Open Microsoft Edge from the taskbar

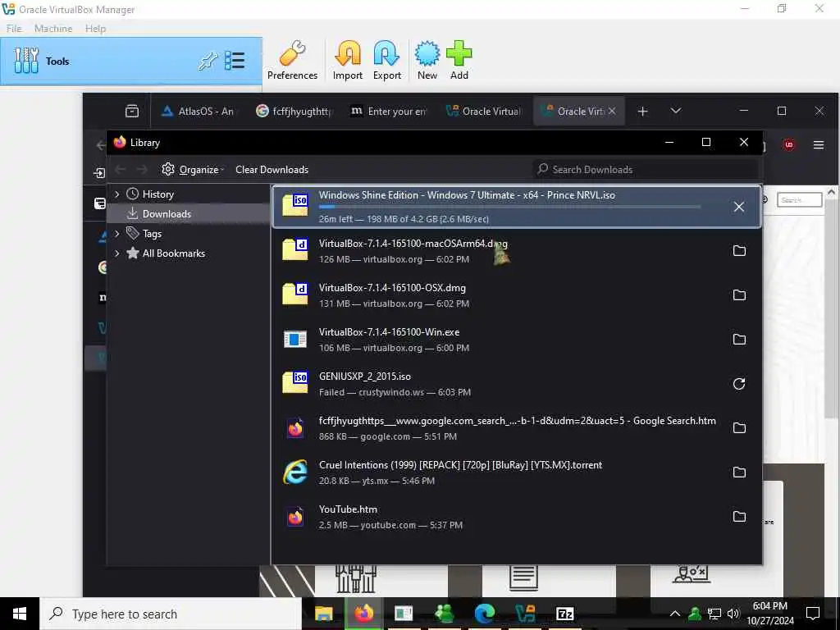click(484, 614)
